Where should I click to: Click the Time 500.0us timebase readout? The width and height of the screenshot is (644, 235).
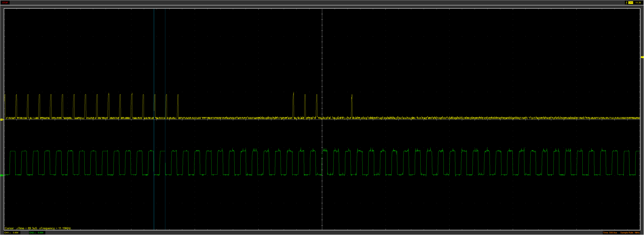pyautogui.click(x=610, y=233)
